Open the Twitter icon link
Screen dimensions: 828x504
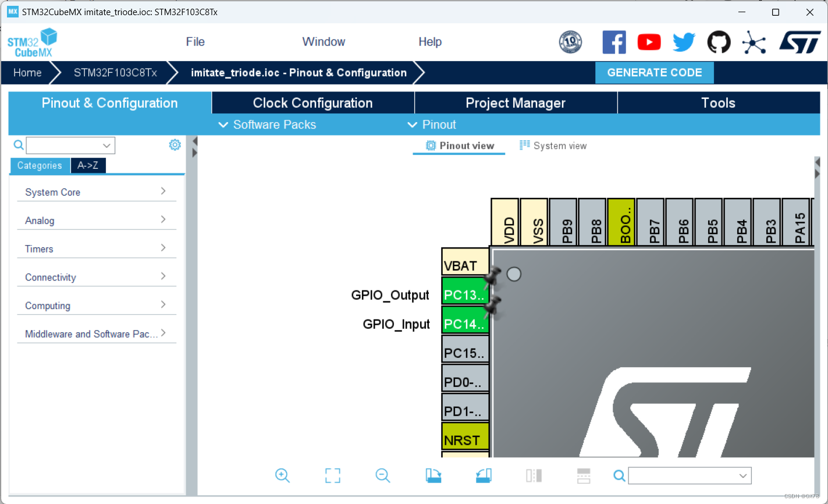coord(684,42)
